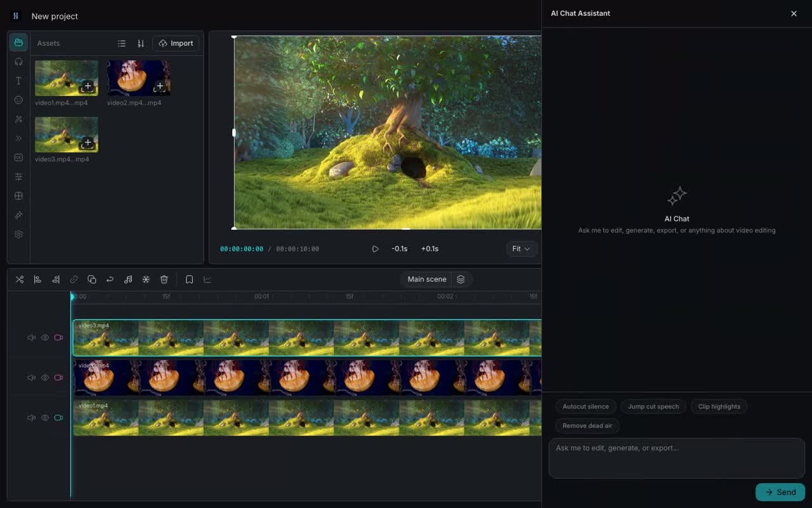
Task: Click the app logo at top left
Action: (16, 16)
